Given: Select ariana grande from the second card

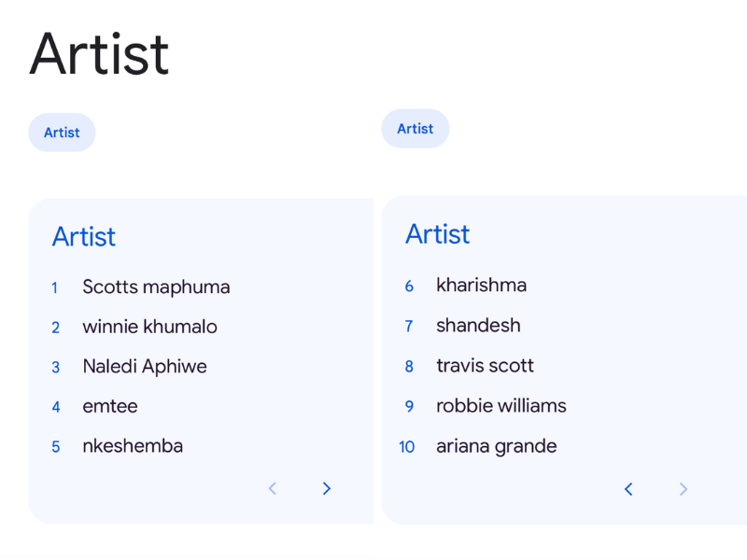Looking at the screenshot, I should pos(496,446).
